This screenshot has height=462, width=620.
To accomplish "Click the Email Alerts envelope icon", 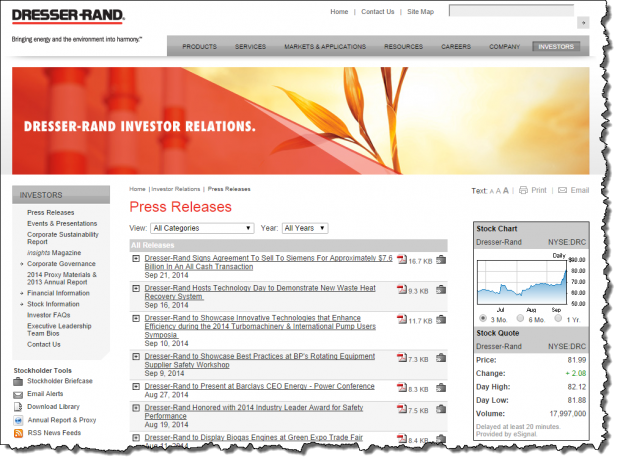I will coord(18,394).
